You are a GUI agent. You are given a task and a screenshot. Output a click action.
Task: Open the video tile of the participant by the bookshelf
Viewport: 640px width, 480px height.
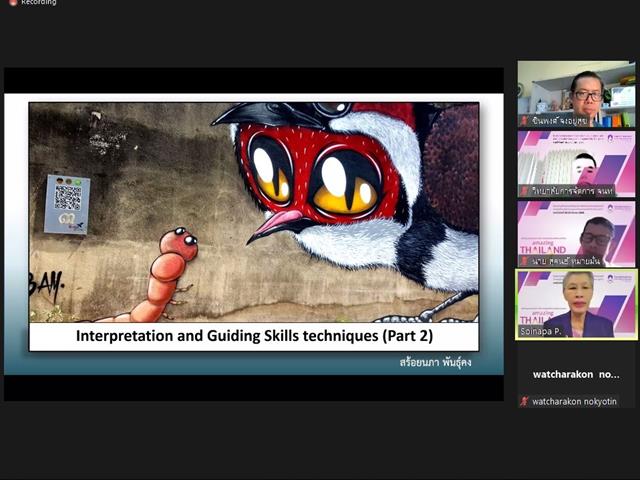(x=576, y=94)
